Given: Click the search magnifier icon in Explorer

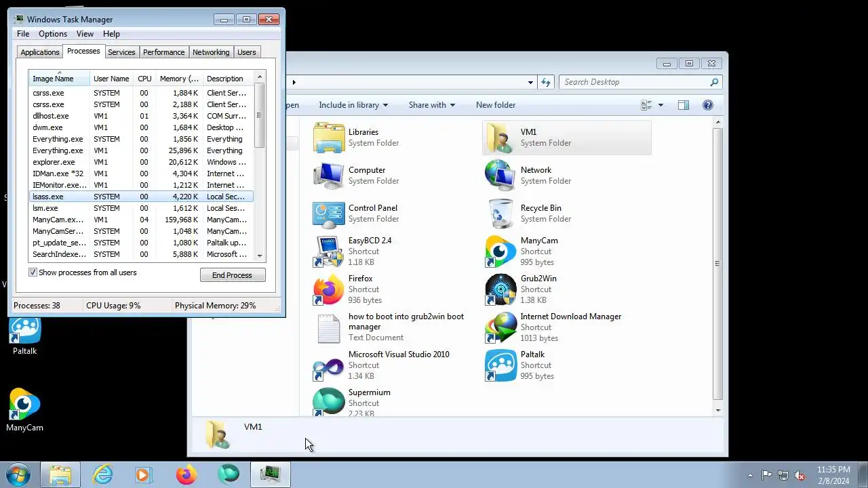Looking at the screenshot, I should tap(714, 82).
